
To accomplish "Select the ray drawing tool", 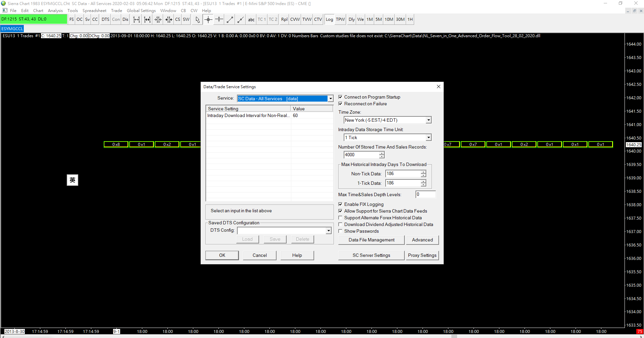I will [x=241, y=19].
